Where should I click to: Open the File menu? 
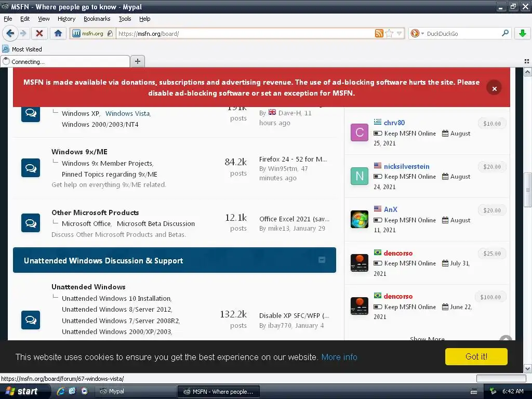8,19
